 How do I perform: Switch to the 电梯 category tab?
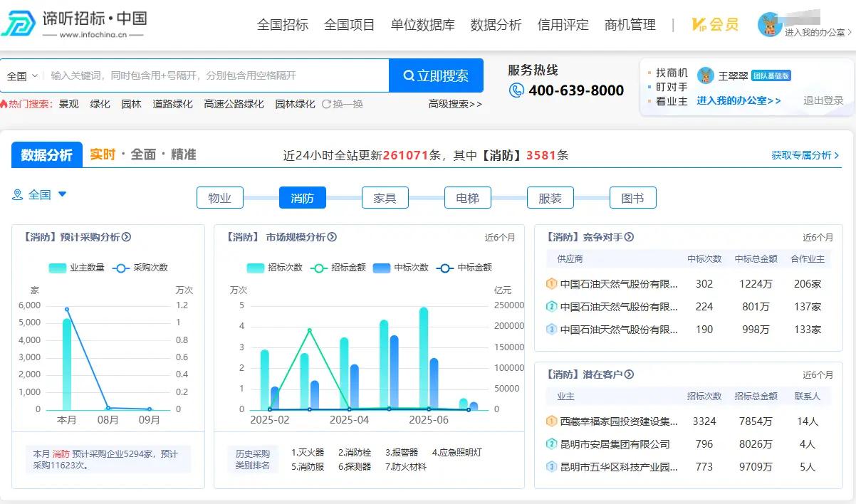click(467, 198)
